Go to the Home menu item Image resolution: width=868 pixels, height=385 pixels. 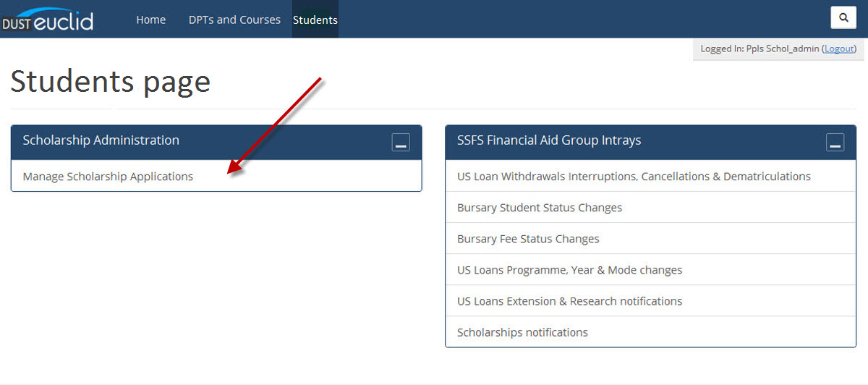(x=150, y=20)
